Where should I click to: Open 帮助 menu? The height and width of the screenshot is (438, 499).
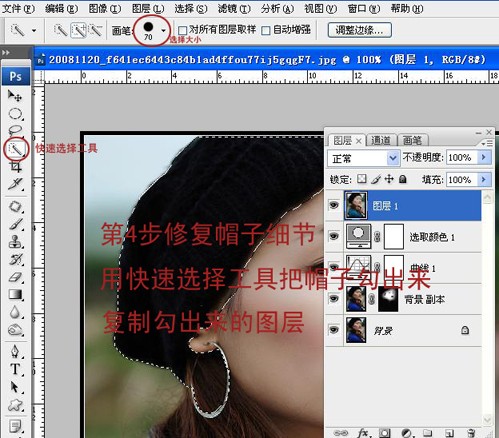pyautogui.click(x=407, y=8)
